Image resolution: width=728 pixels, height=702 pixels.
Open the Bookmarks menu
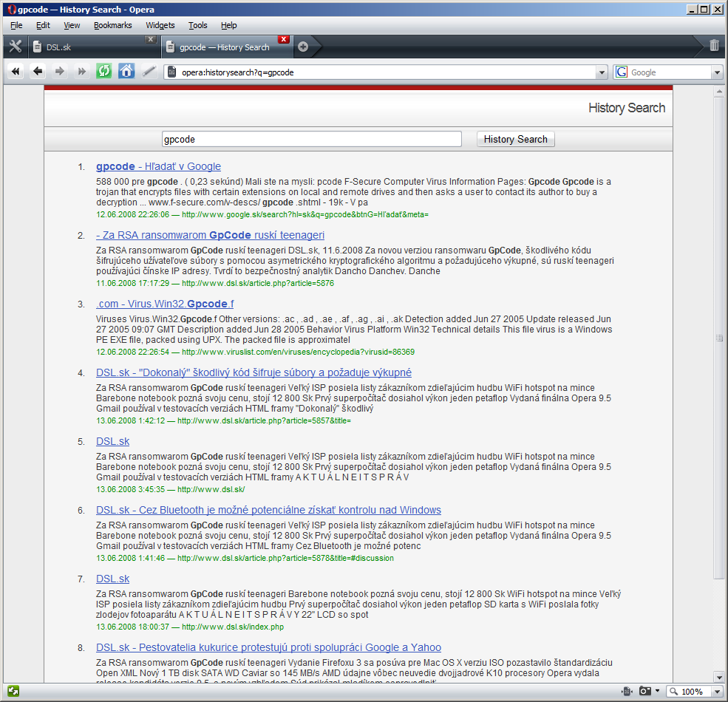[113, 26]
